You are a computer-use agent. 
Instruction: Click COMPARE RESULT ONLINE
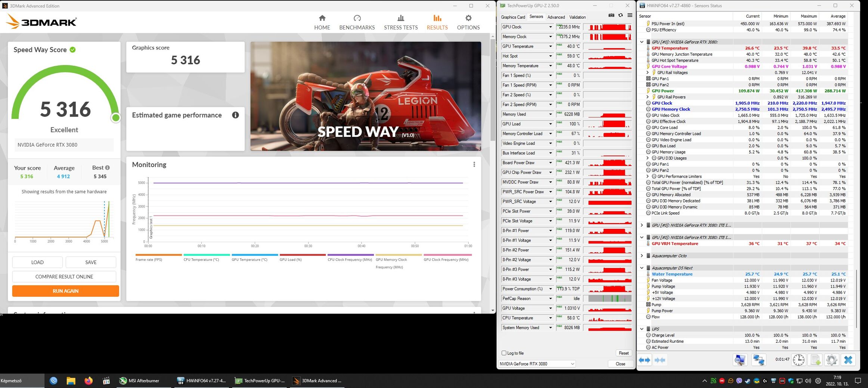(x=64, y=277)
